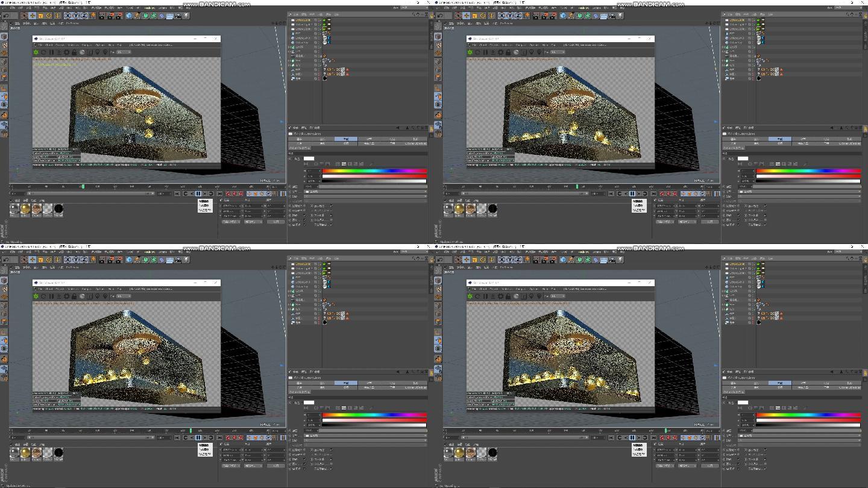Open the Live Viewer File menu, top-left frame
The width and height of the screenshot is (868, 488).
point(40,45)
